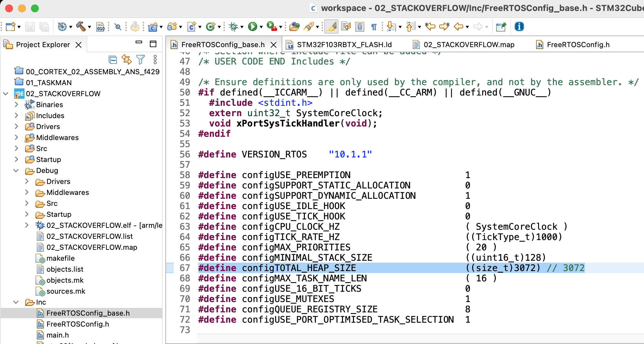644x344 pixels.
Task: Click the Previous Annotation arrow icon
Action: [x=410, y=26]
